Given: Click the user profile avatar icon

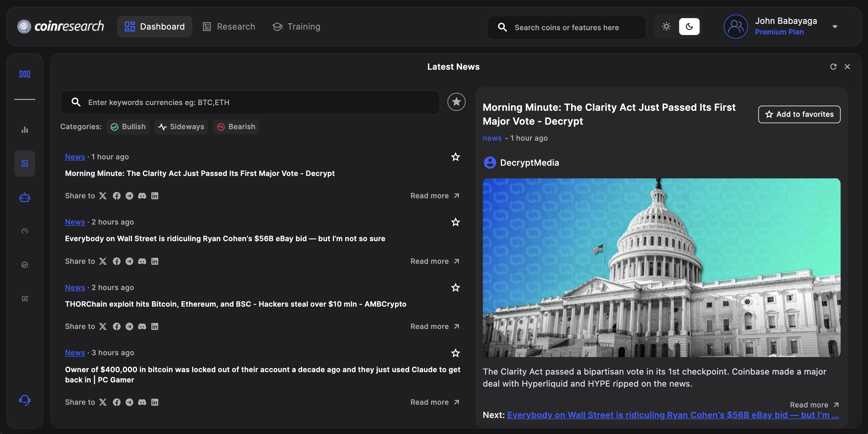Looking at the screenshot, I should (736, 26).
